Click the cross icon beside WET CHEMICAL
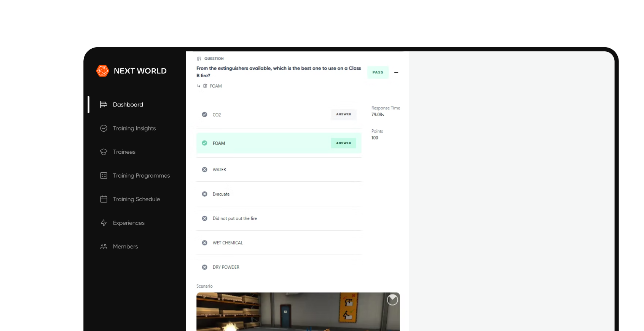Viewport: 644px width, 331px height. tap(204, 243)
